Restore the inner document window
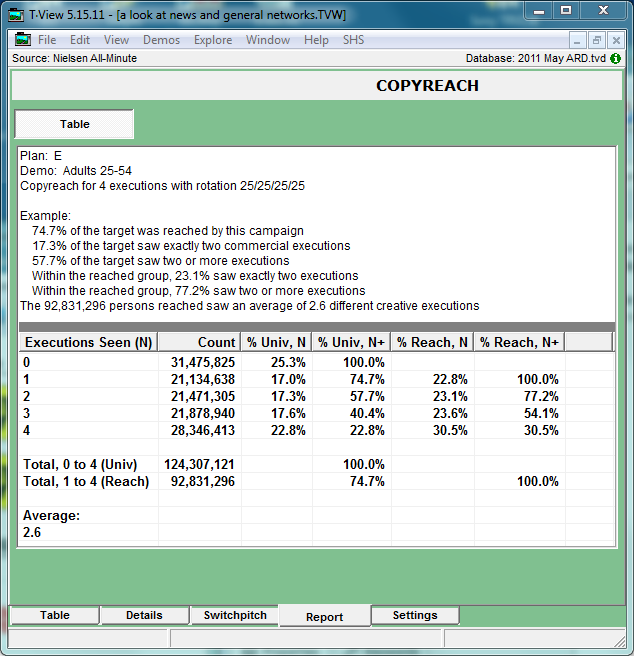Screen dimensions: 634x656 pos(596,41)
